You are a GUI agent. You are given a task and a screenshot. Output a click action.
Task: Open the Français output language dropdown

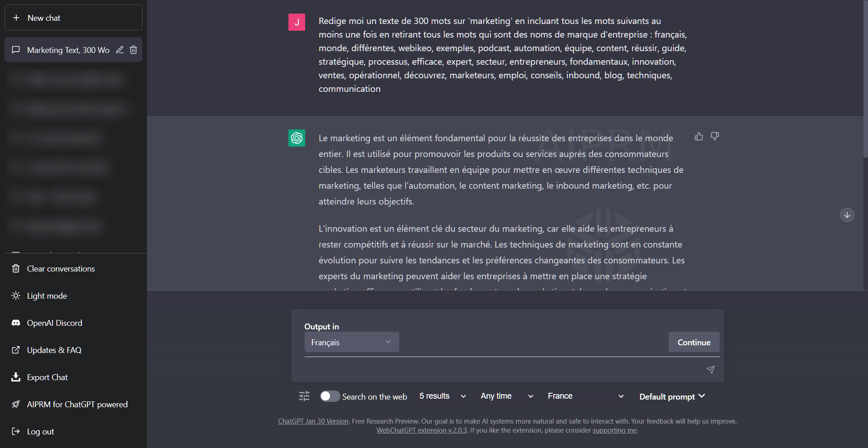[x=351, y=342]
